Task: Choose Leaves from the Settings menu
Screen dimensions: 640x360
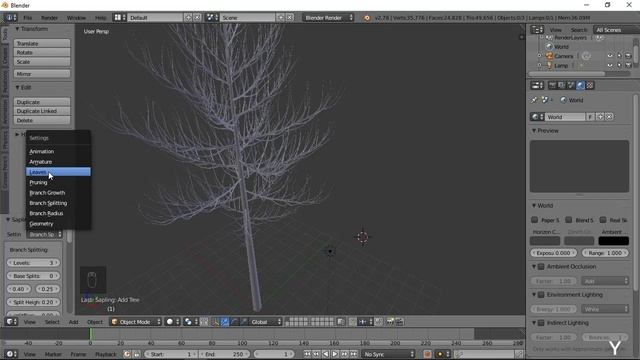Action: point(58,172)
